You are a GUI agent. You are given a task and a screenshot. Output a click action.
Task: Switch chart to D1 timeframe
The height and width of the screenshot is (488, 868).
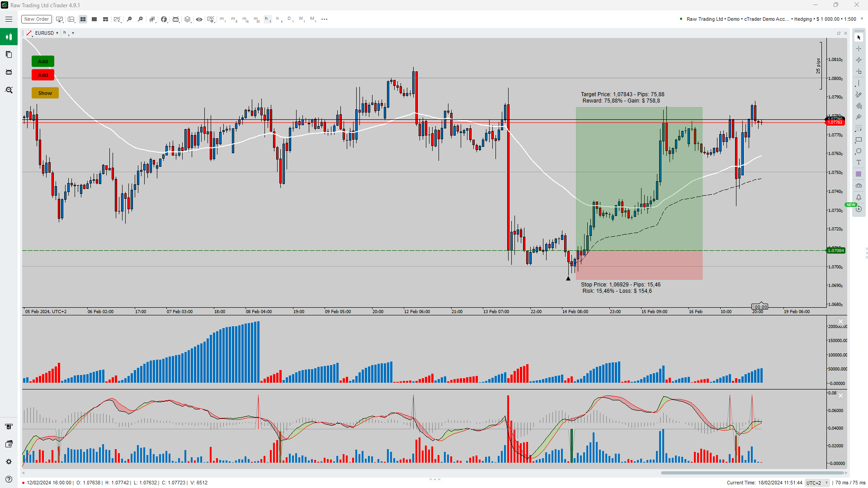point(290,19)
